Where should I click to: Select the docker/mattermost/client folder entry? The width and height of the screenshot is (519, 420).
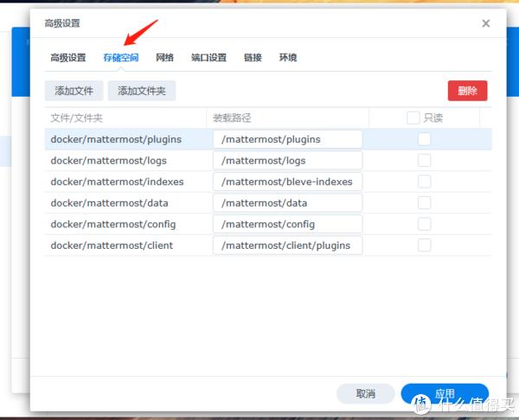[112, 245]
